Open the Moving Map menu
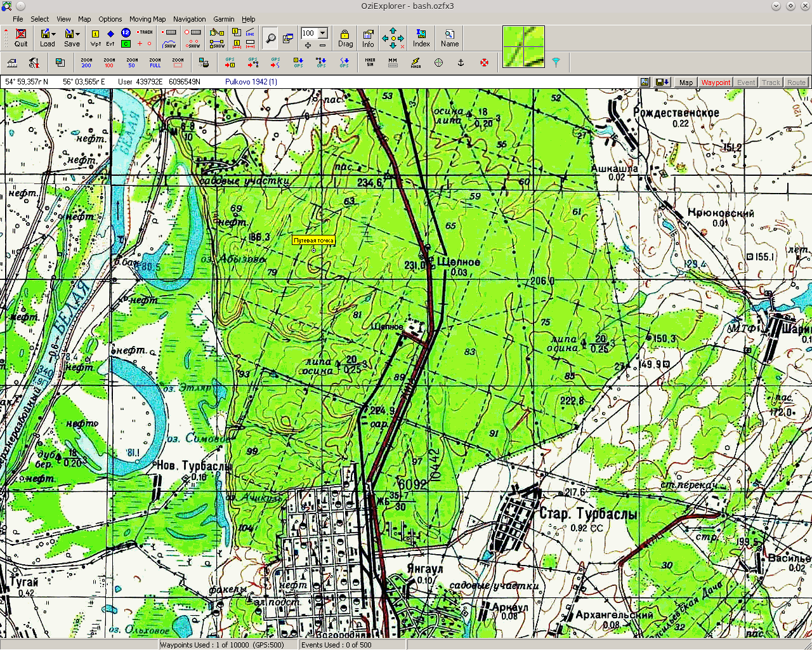This screenshot has width=812, height=650. click(x=147, y=19)
